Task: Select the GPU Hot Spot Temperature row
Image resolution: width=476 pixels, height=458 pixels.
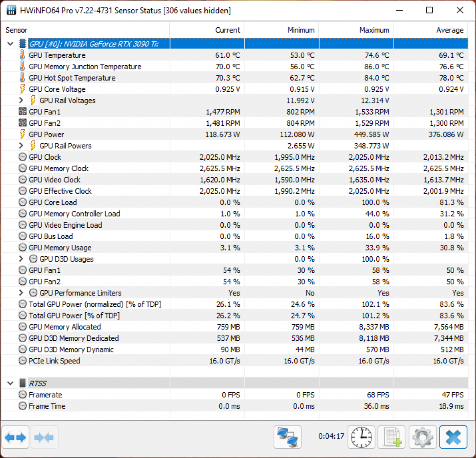Action: (235, 78)
